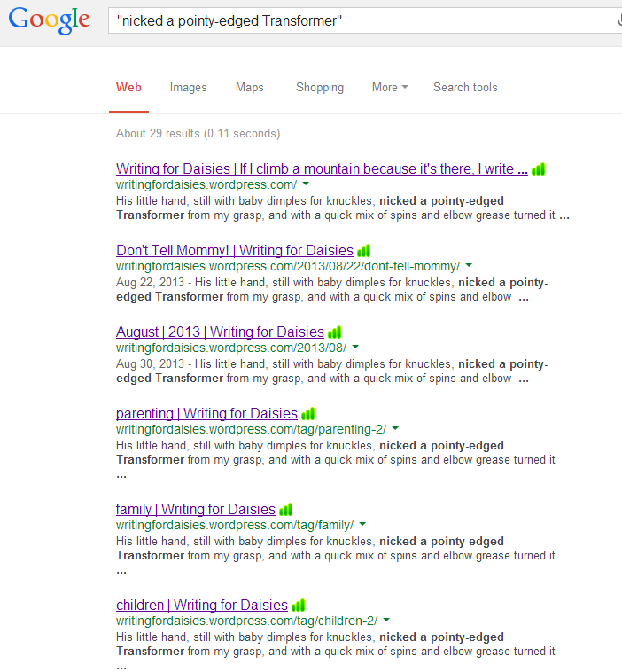Click the 'About 29 results' stats text
622x672 pixels.
point(198,134)
